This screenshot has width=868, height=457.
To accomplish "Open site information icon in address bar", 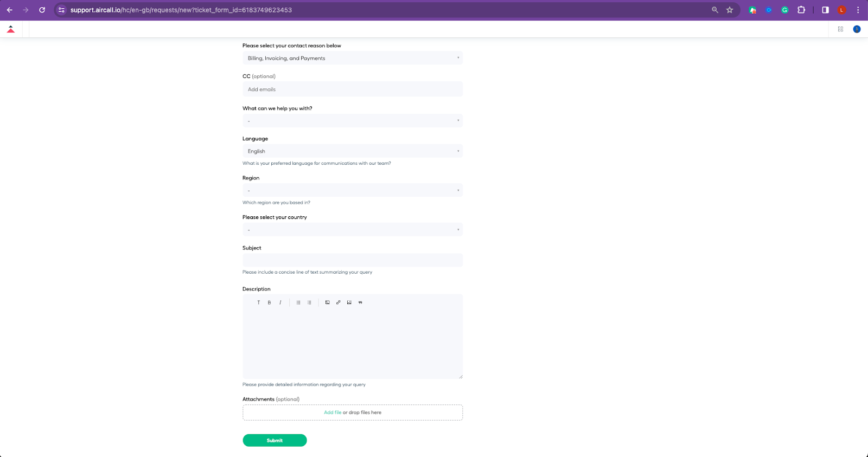I will [x=61, y=10].
